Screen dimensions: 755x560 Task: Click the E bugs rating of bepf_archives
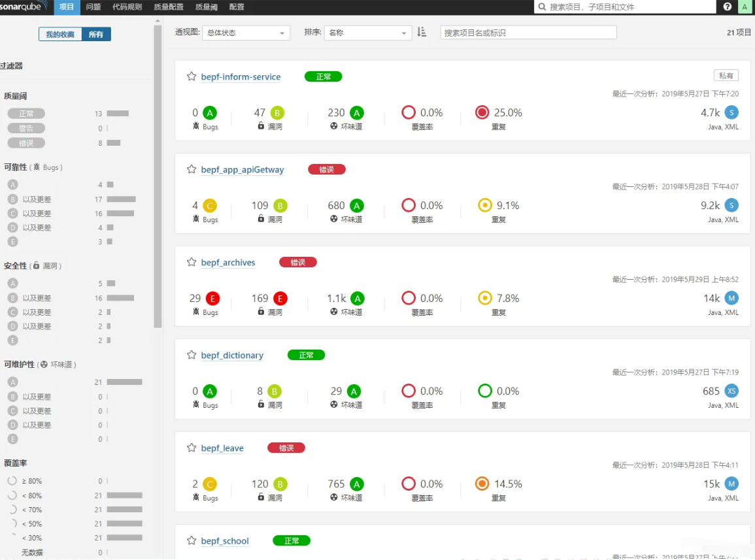click(x=212, y=299)
